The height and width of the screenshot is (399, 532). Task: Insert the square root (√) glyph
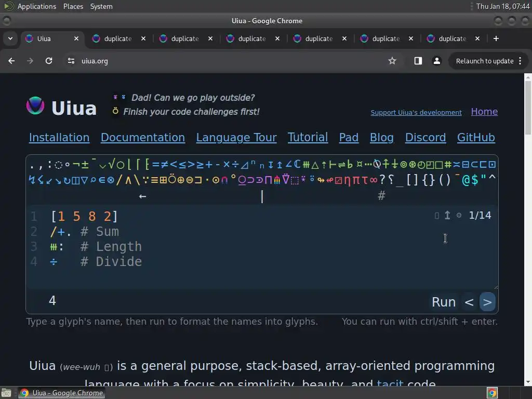111,164
